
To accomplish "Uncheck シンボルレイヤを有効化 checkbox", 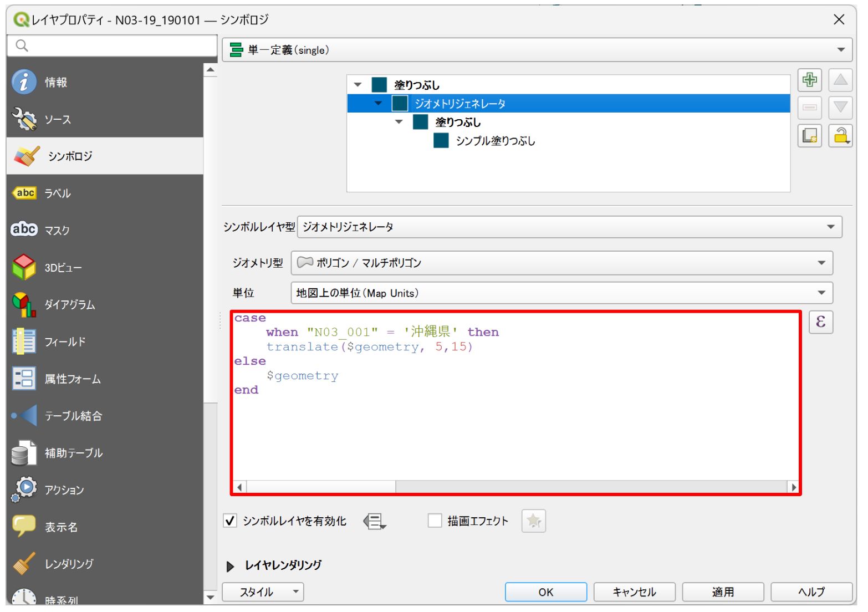I will coord(230,521).
